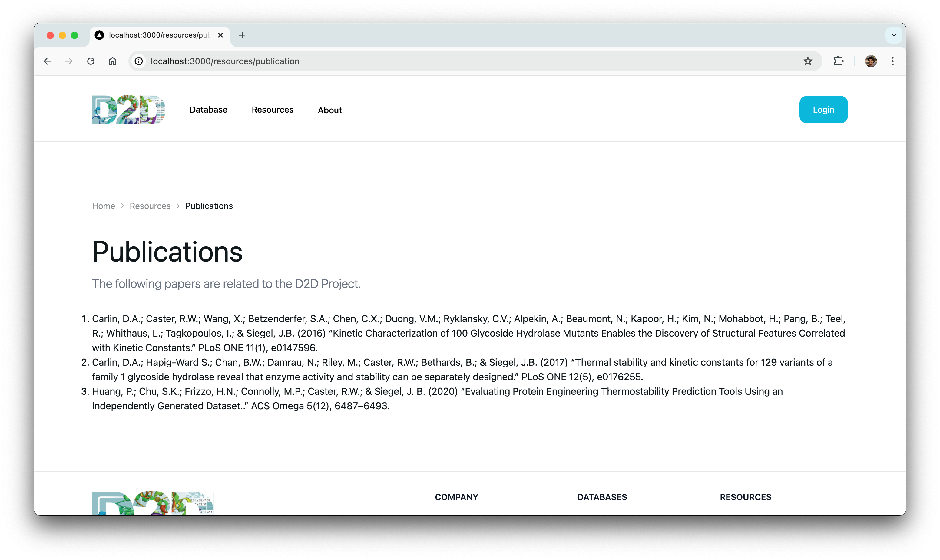Go to the About page
The height and width of the screenshot is (560, 940).
pyautogui.click(x=329, y=110)
